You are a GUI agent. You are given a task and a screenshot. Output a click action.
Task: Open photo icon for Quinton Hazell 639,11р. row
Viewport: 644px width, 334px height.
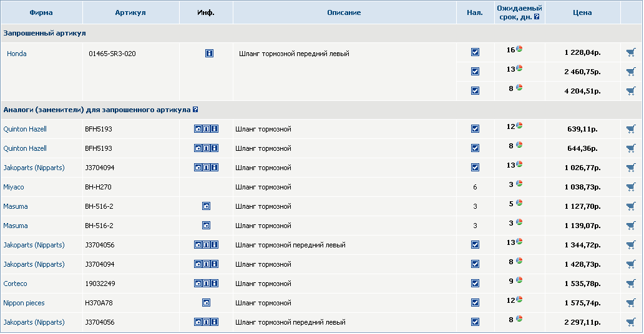[x=198, y=129]
